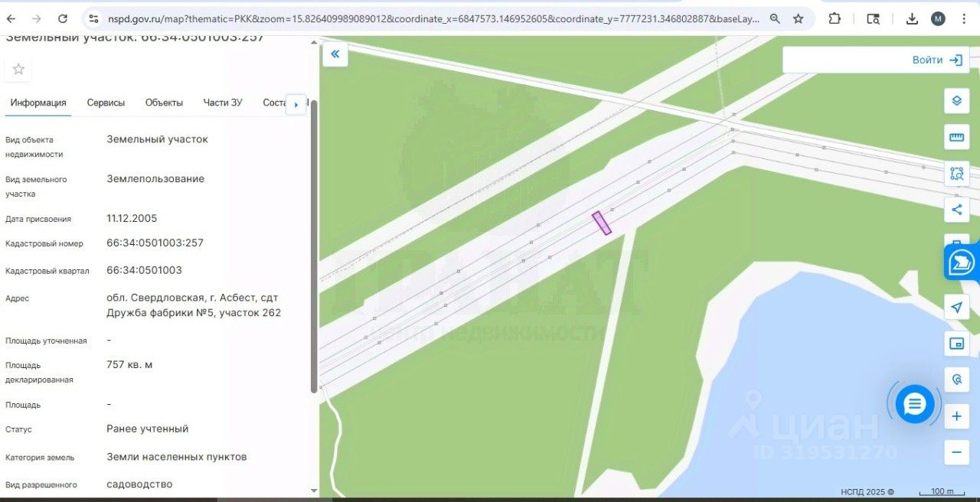Select the ruler measurement tool

click(x=956, y=138)
